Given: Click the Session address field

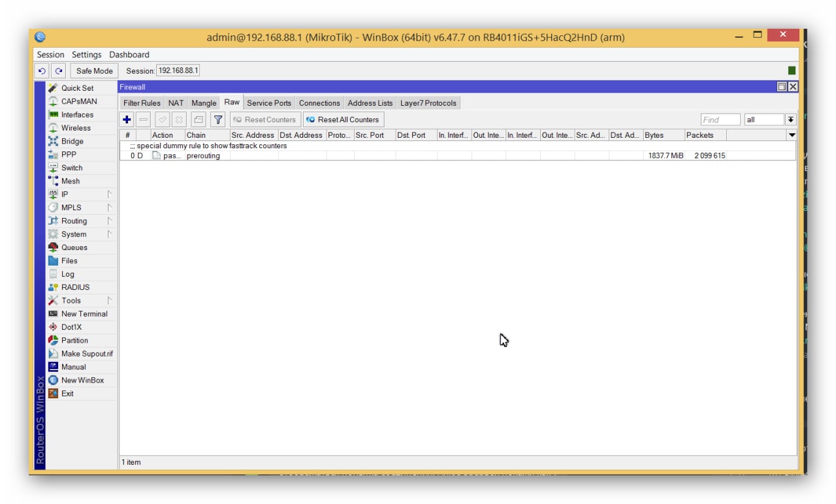Looking at the screenshot, I should [178, 71].
